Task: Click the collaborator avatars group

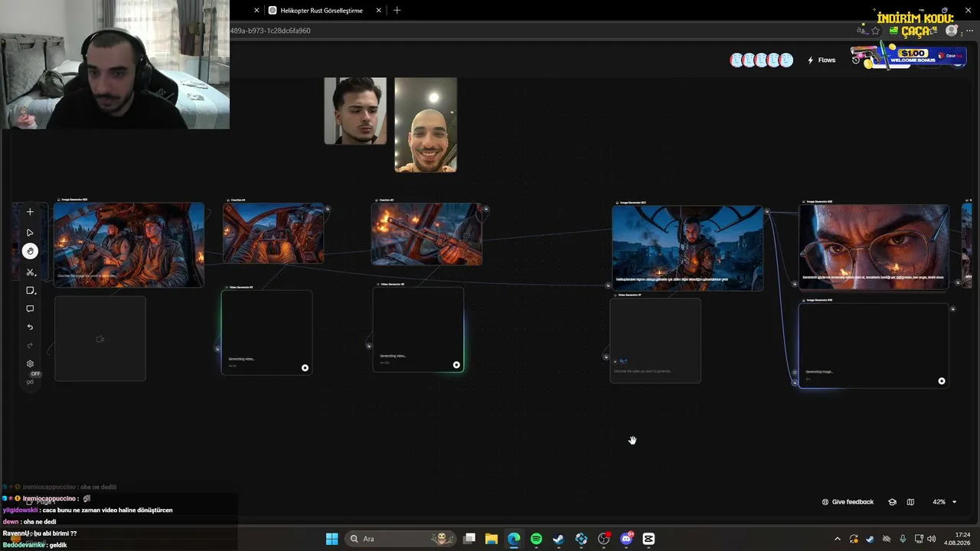Action: tap(762, 60)
